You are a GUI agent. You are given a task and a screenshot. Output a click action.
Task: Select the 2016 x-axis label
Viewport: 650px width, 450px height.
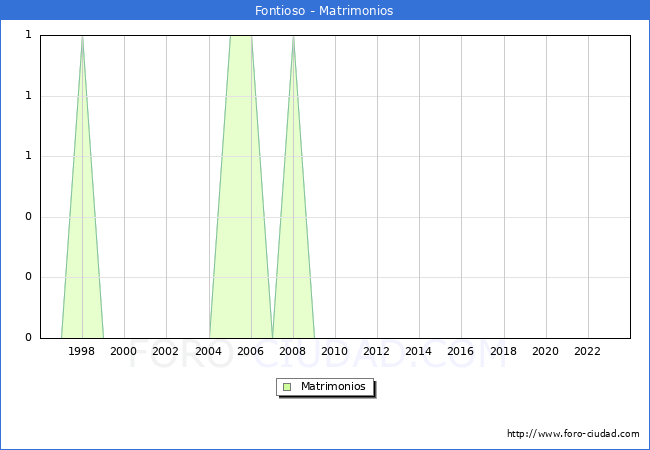point(461,351)
